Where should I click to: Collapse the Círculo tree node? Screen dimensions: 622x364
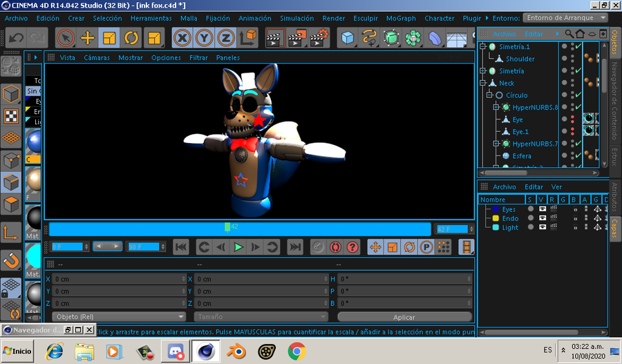tap(489, 95)
